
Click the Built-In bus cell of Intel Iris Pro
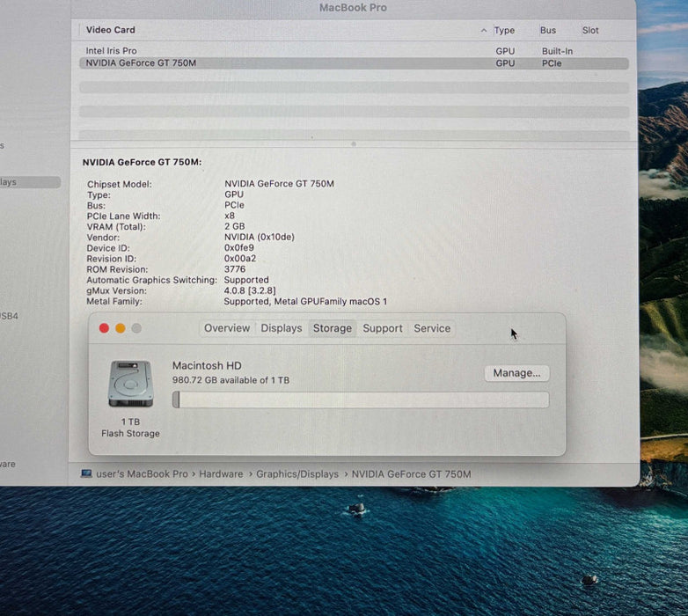pyautogui.click(x=557, y=51)
